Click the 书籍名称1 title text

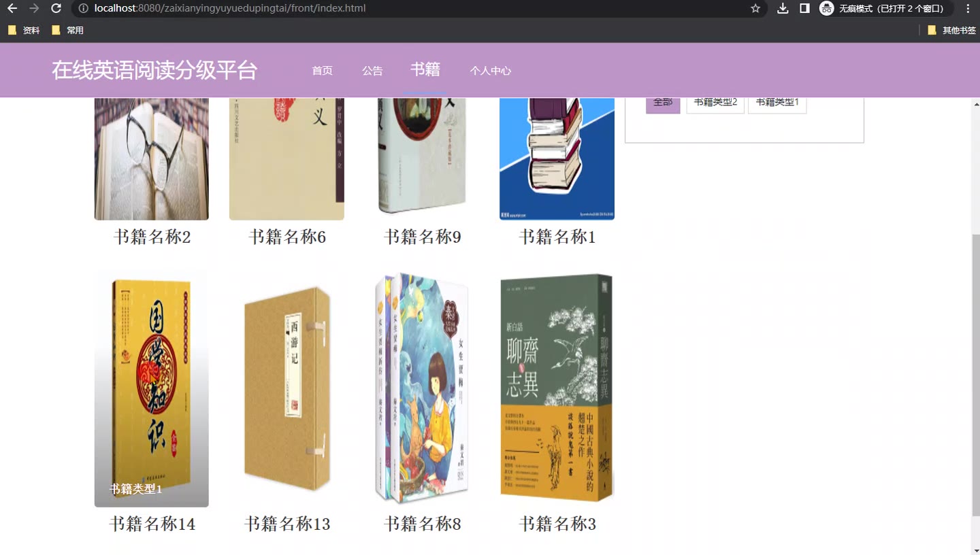557,237
